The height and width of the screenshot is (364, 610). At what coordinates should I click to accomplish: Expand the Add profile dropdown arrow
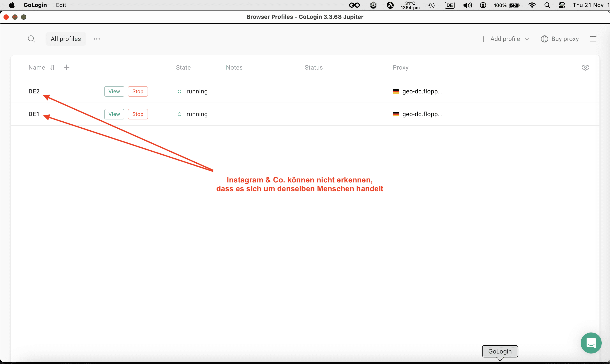527,39
